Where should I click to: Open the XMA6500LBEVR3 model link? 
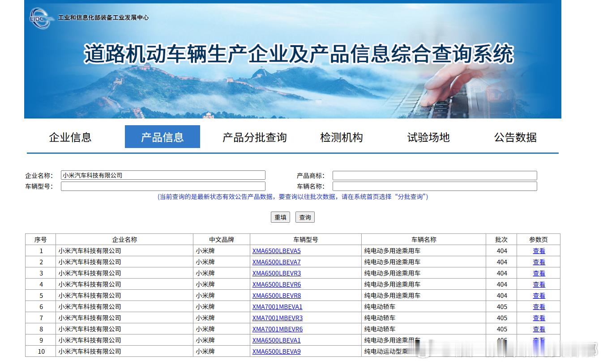pyautogui.click(x=277, y=273)
